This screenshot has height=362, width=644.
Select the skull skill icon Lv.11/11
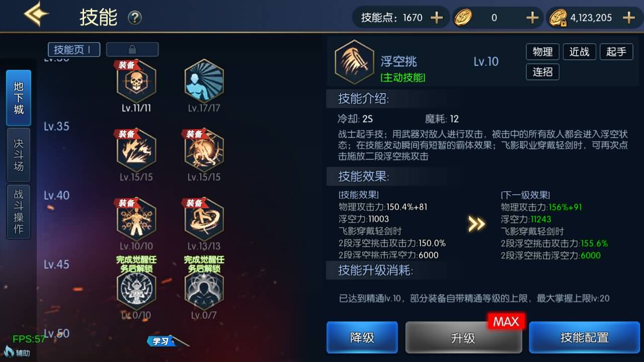click(136, 80)
